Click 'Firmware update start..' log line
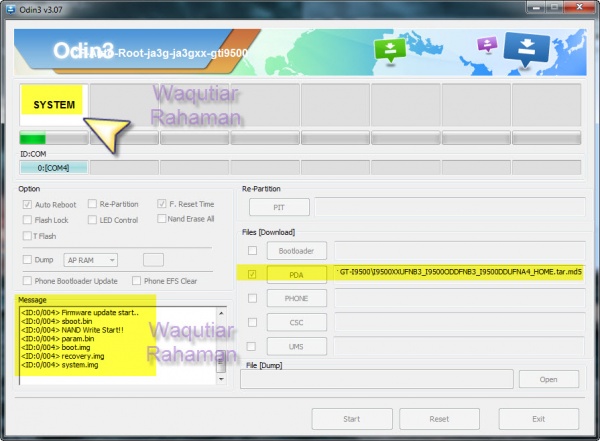Screen dimensions: 600x441 click(80, 312)
